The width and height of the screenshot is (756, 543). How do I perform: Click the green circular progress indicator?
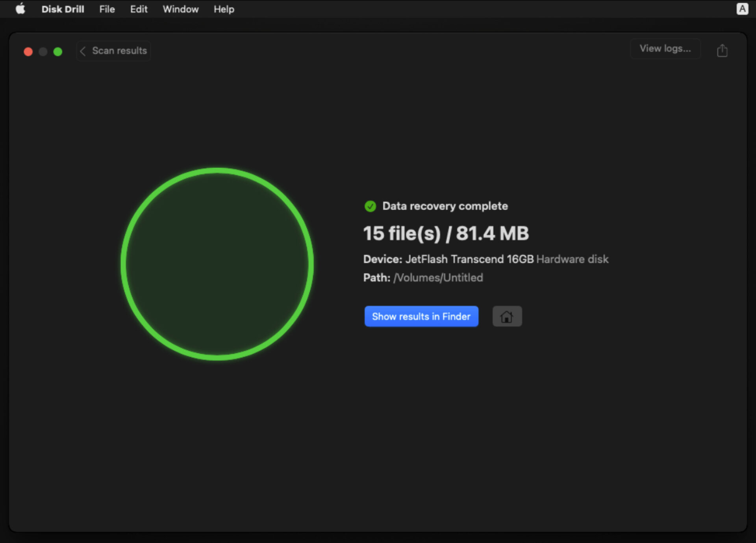217,264
